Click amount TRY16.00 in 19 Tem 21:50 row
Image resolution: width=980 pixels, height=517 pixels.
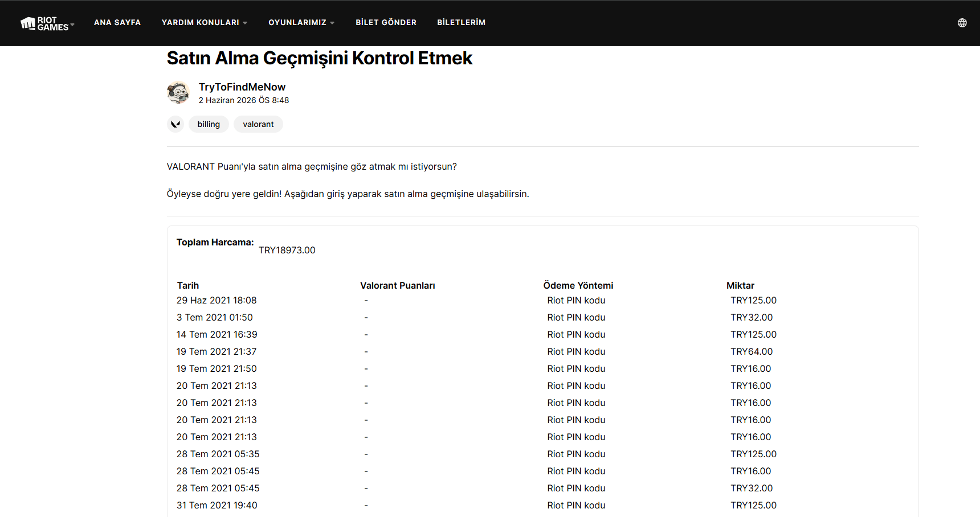click(x=751, y=369)
